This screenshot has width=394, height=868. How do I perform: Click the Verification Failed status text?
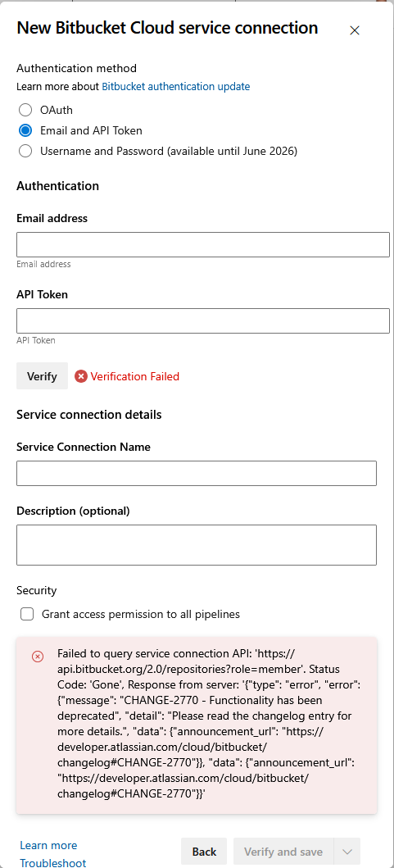pyautogui.click(x=135, y=376)
